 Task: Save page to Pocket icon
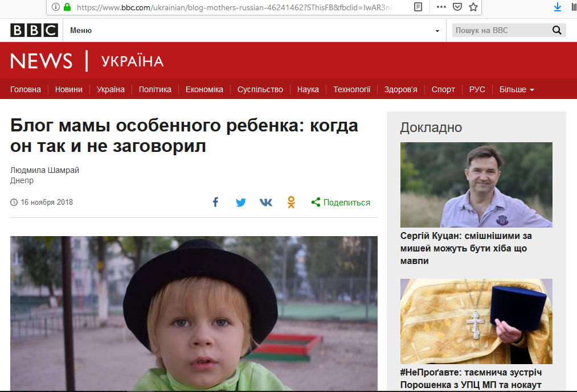tap(457, 7)
